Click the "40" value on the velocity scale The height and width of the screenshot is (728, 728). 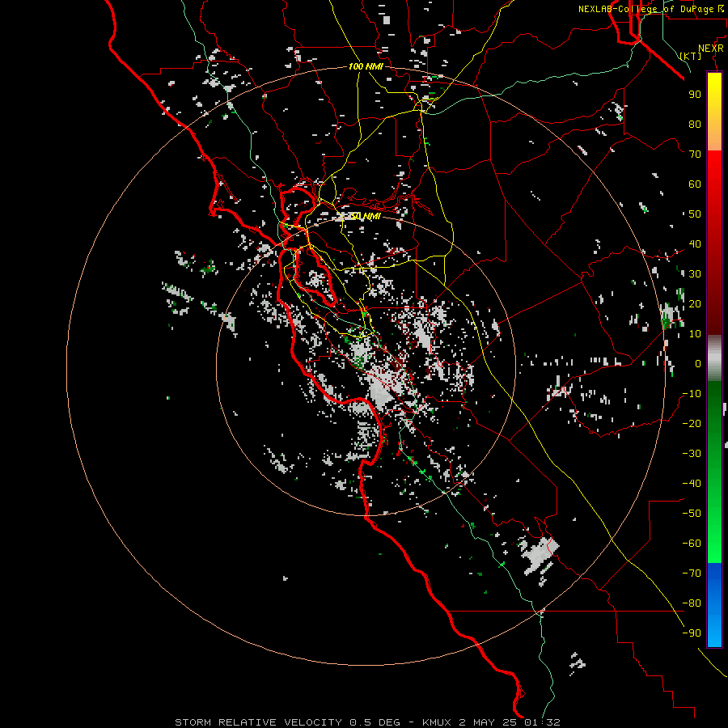(695, 243)
